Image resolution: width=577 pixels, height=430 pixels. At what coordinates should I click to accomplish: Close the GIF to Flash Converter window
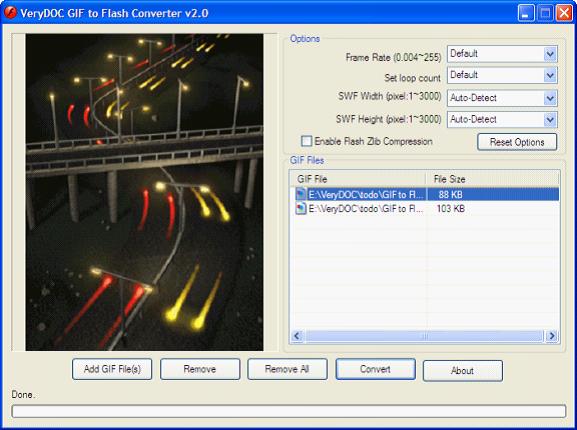point(564,13)
